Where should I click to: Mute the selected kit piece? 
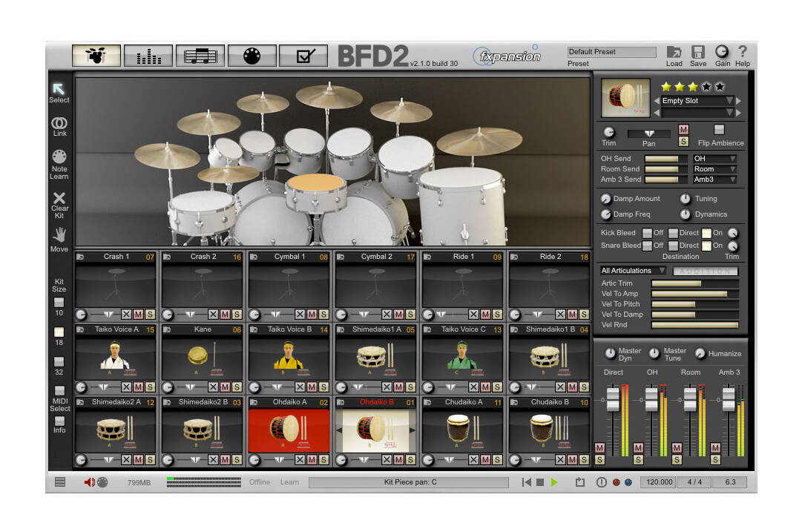683,129
